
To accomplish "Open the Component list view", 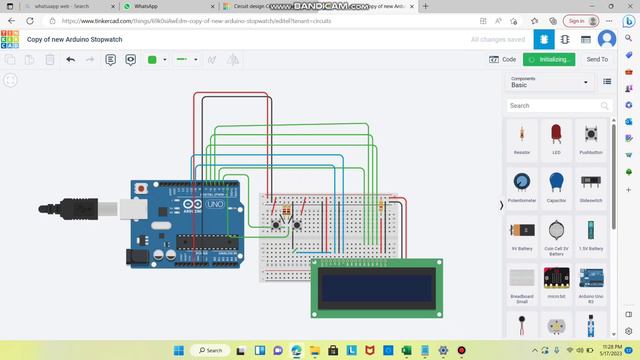I will [x=586, y=40].
